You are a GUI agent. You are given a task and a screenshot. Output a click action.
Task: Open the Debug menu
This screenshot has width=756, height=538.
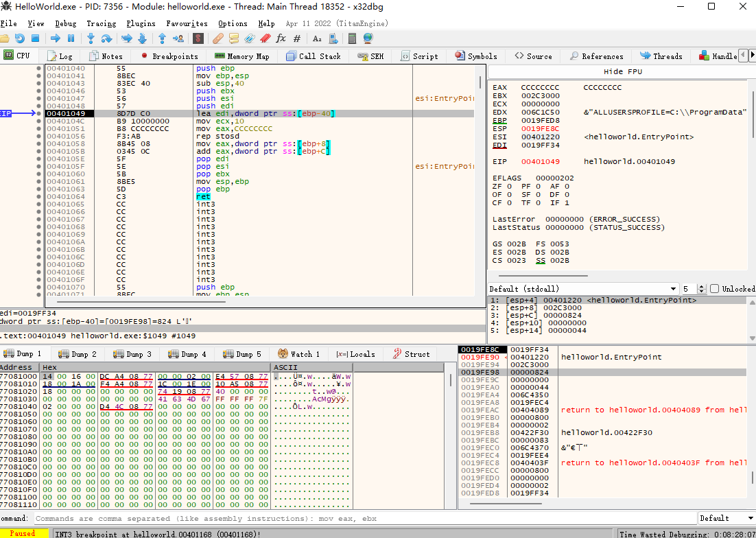pyautogui.click(x=66, y=23)
